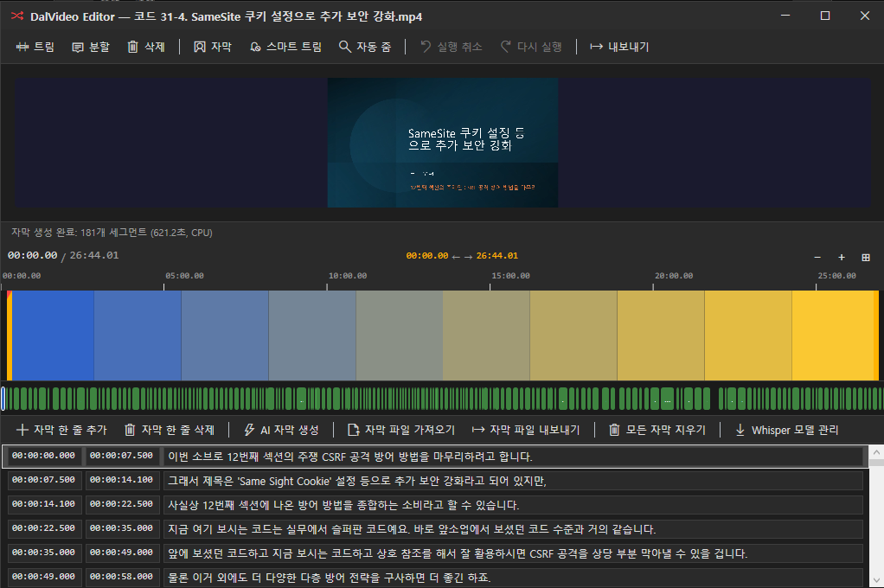The width and height of the screenshot is (884, 588).
Task: Split the clip using the 분할 tool
Action: pyautogui.click(x=89, y=47)
